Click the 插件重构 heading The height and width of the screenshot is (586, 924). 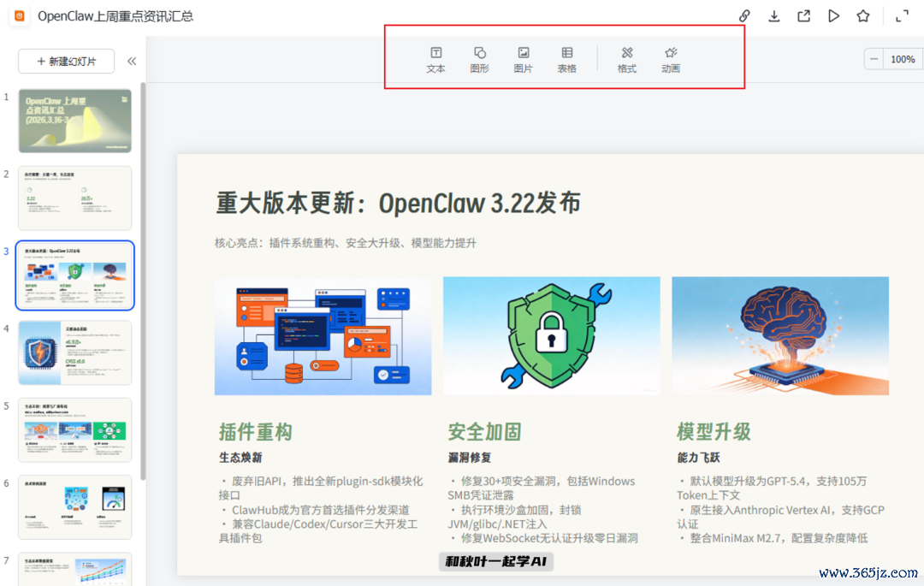256,432
